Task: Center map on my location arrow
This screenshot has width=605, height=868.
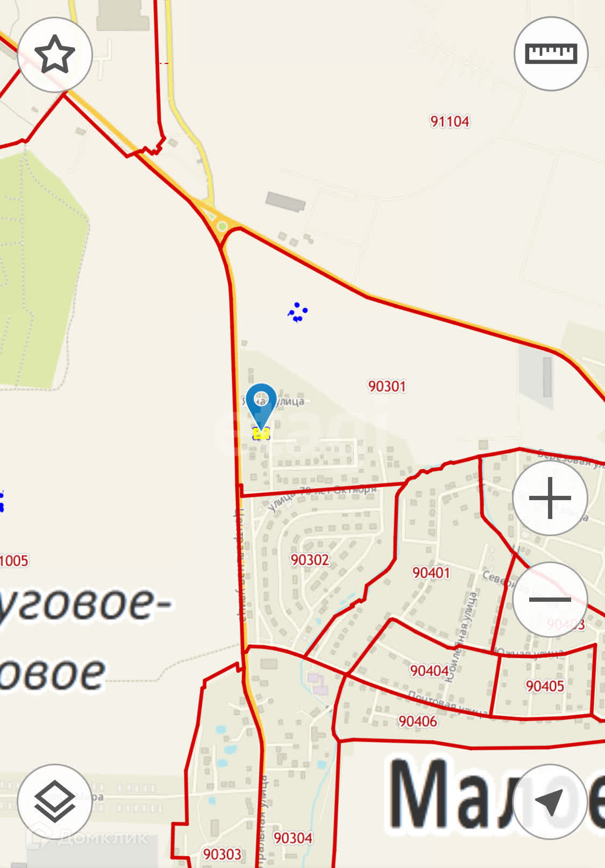Action: (550, 801)
